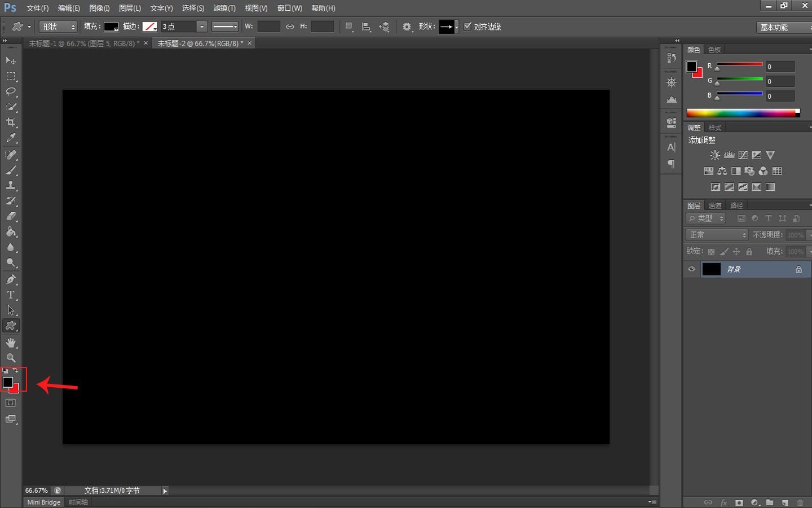Switch to 未标题-1 document tab
This screenshot has width=812, height=508.
point(84,43)
